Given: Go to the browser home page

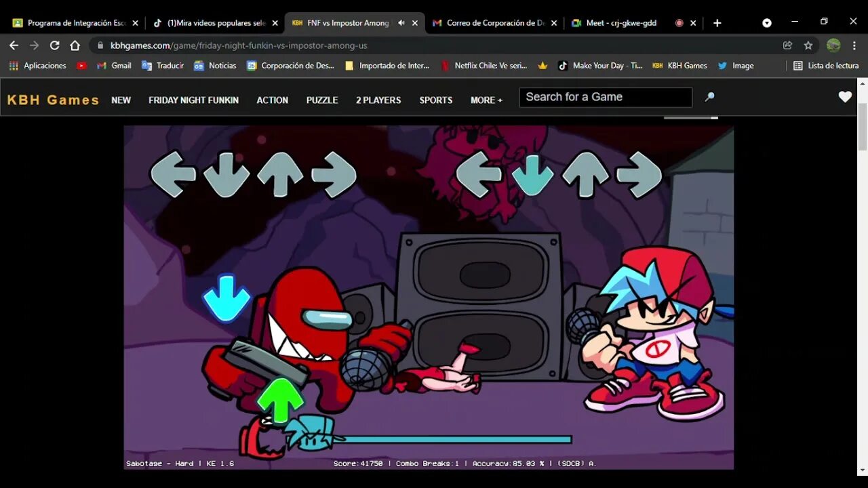Looking at the screenshot, I should [x=75, y=45].
